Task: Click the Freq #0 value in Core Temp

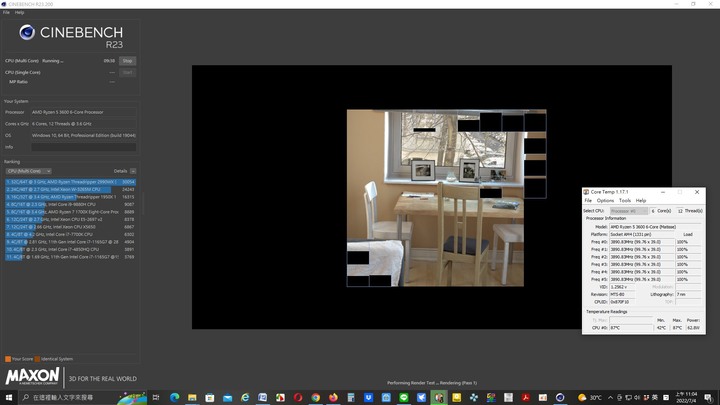Action: point(641,242)
